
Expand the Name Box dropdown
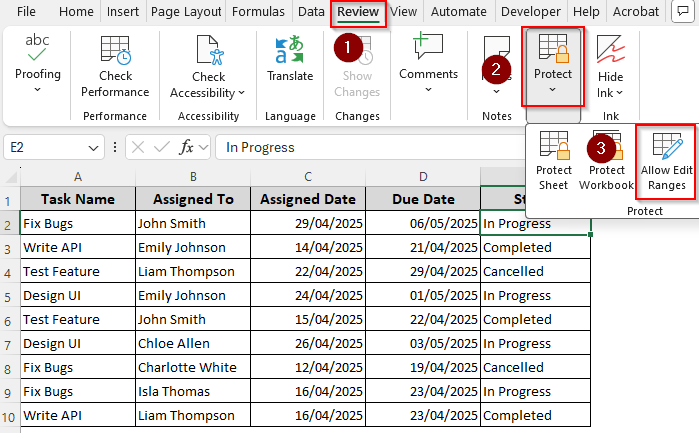click(x=93, y=148)
